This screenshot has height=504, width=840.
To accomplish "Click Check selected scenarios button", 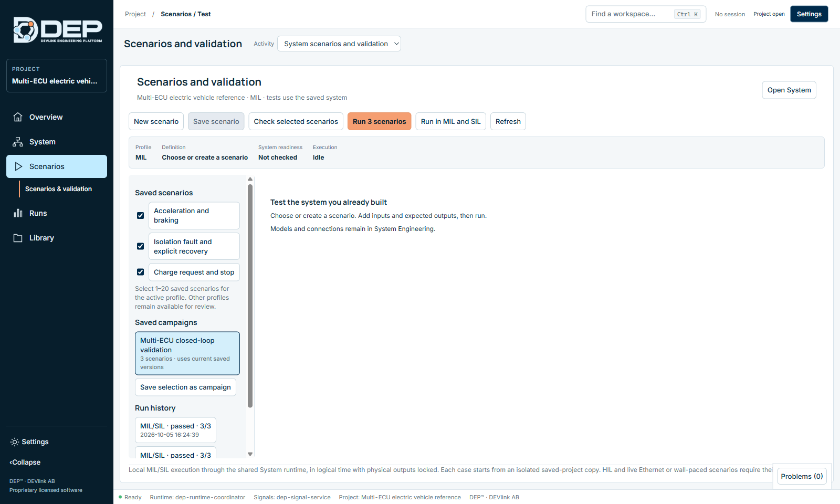I will pyautogui.click(x=296, y=121).
